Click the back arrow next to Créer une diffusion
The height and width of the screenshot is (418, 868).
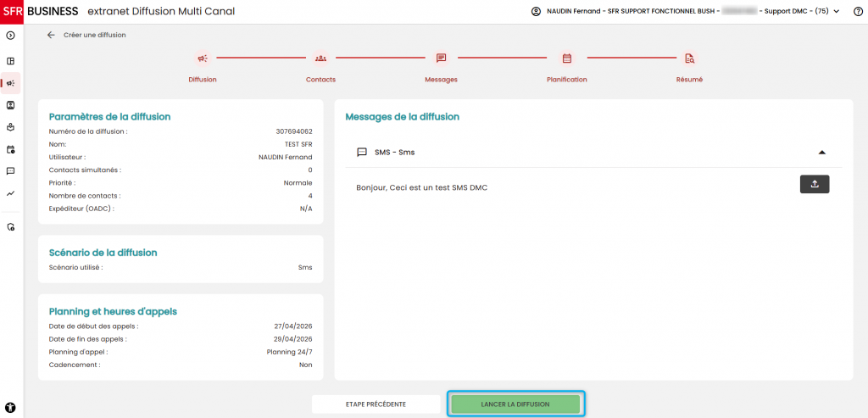pyautogui.click(x=51, y=35)
